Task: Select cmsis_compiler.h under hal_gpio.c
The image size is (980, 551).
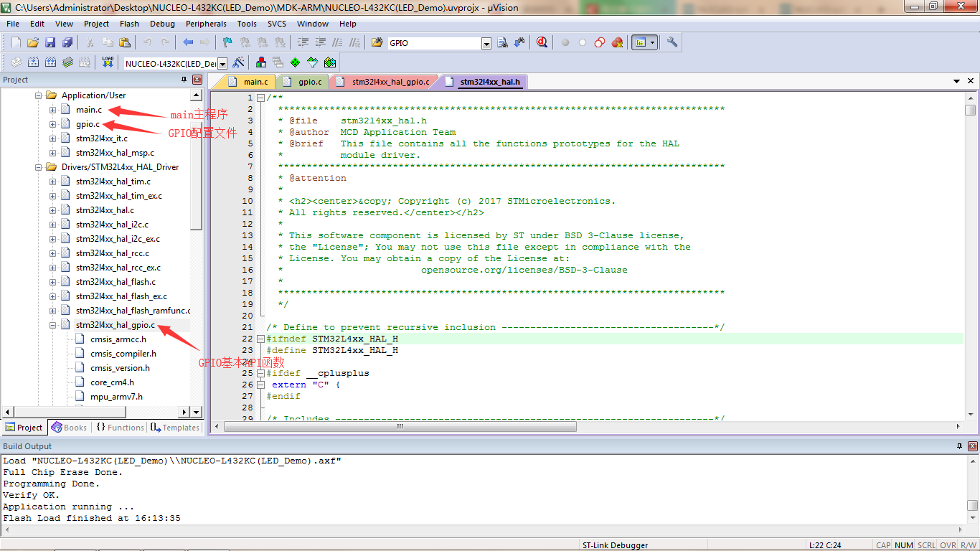Action: pos(123,354)
